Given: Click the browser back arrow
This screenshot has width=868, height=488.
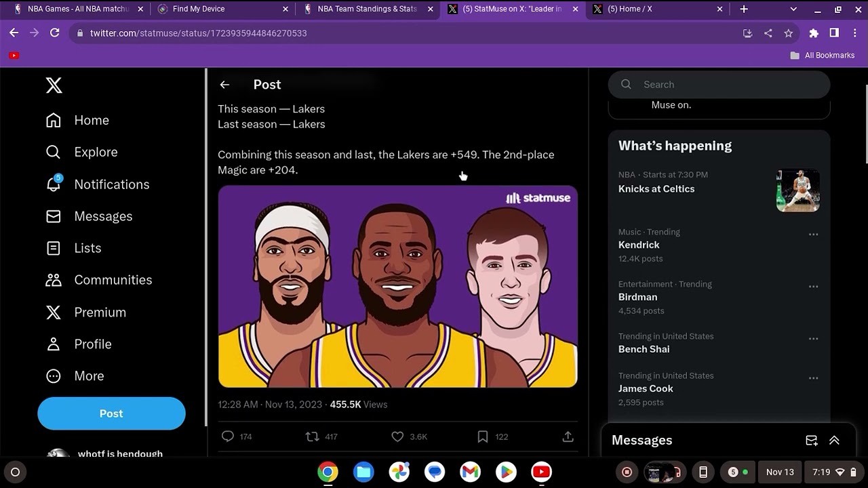Looking at the screenshot, I should pos(14,33).
